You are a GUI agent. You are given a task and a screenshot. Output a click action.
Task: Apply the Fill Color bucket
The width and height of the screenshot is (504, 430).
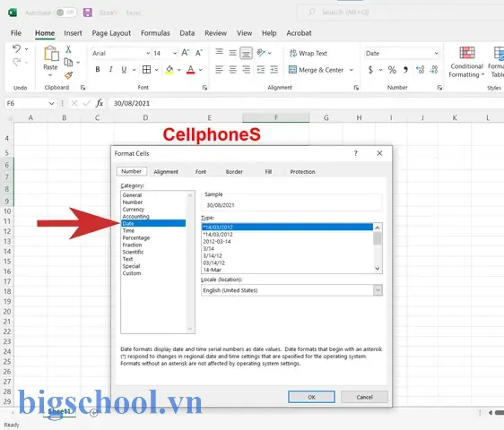[x=169, y=69]
